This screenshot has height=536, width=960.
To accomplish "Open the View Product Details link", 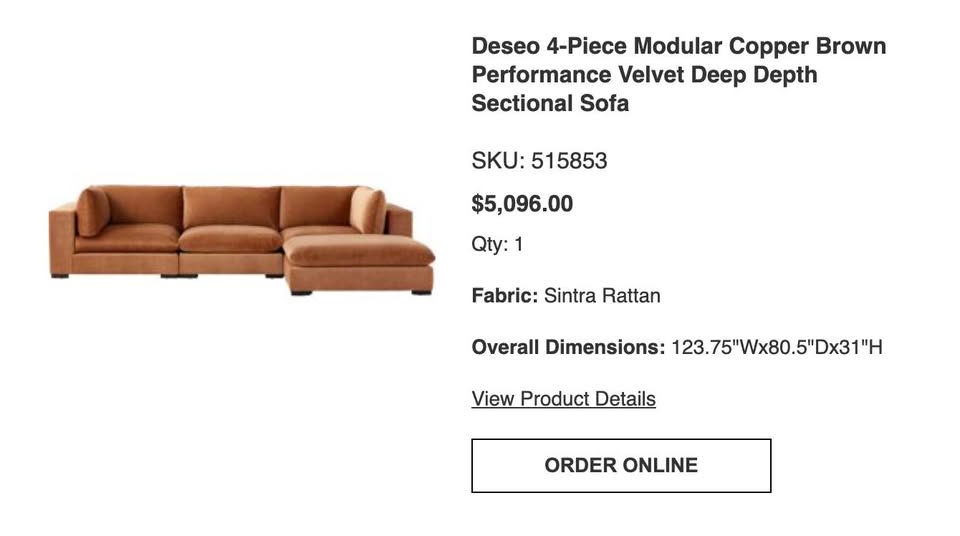I will point(563,399).
